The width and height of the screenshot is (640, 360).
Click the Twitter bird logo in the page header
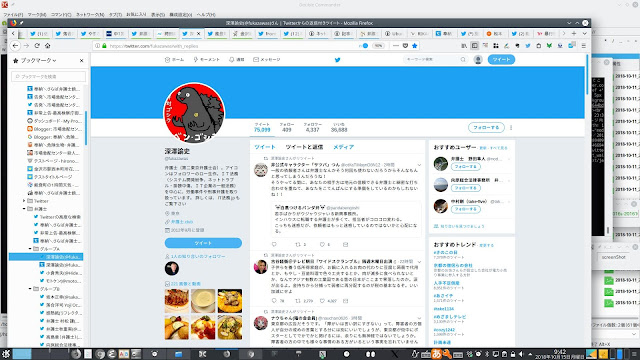coord(338,60)
